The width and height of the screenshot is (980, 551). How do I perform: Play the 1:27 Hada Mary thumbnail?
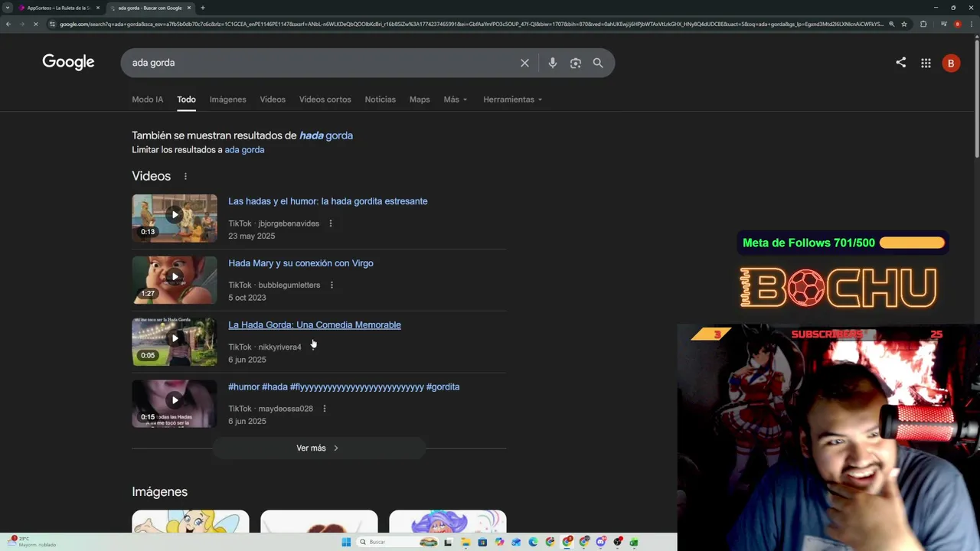pos(175,280)
